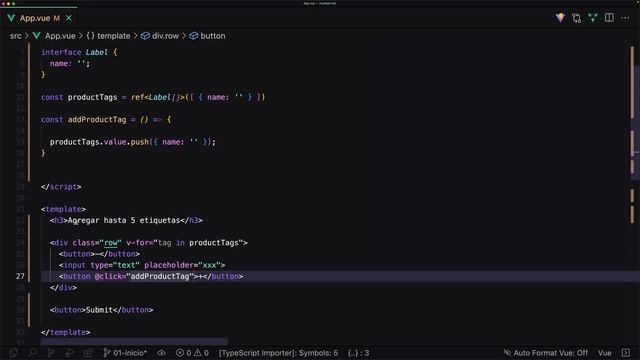Click the horizontal scrollbar below the code
This screenshot has width=640, height=360.
pyautogui.click(x=134, y=341)
